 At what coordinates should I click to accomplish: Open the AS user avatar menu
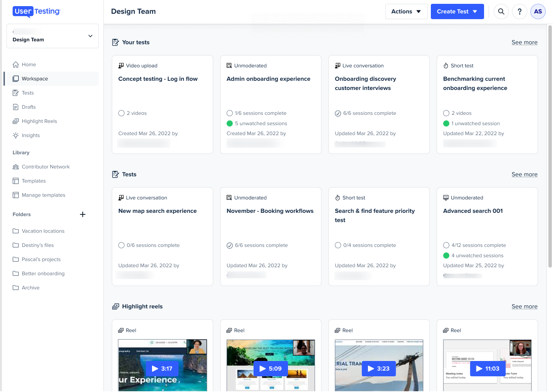(x=538, y=11)
